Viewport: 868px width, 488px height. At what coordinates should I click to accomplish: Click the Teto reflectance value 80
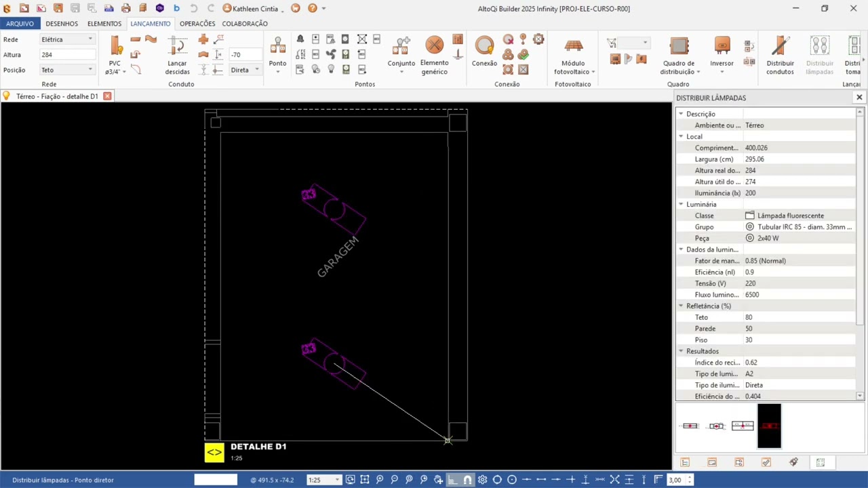pos(800,317)
